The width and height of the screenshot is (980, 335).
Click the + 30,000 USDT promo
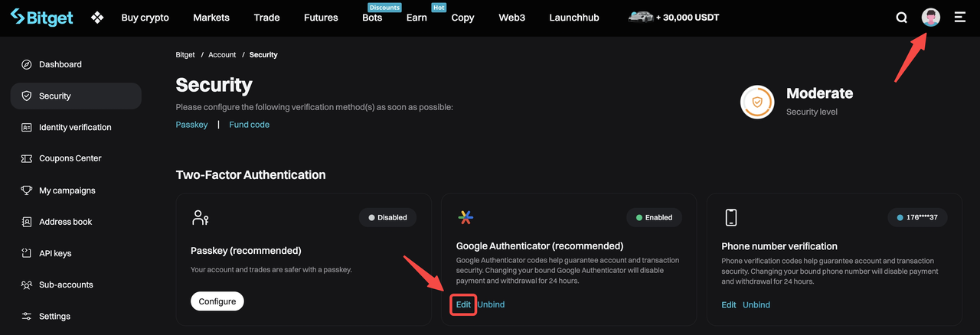pos(688,18)
